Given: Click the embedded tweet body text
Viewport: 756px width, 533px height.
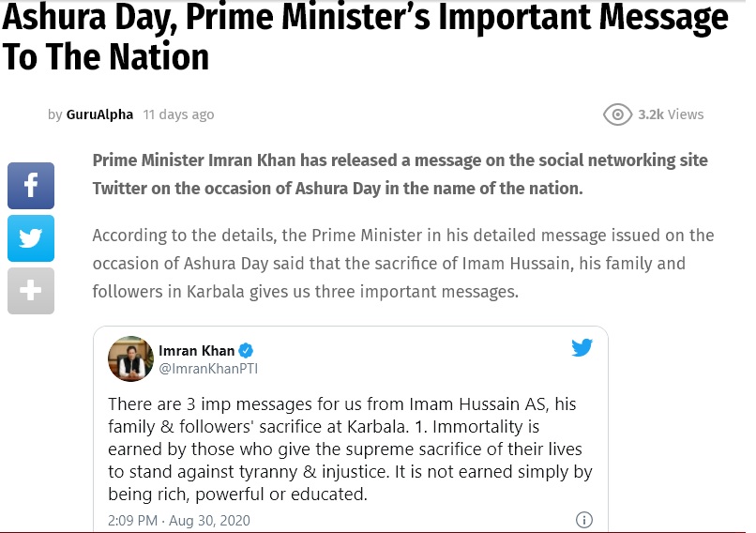Looking at the screenshot, I should [350, 449].
